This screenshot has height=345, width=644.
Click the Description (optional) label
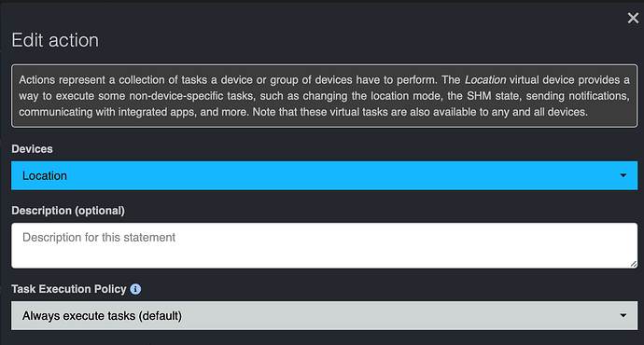pyautogui.click(x=68, y=211)
